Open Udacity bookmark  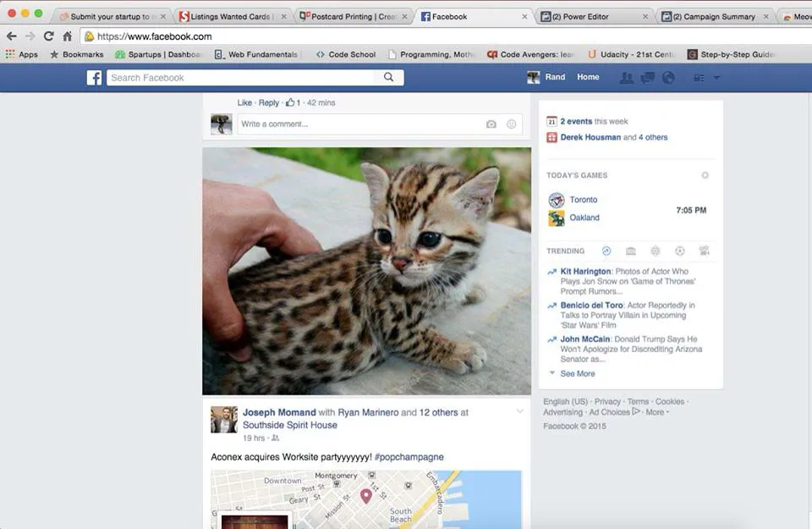coord(632,54)
